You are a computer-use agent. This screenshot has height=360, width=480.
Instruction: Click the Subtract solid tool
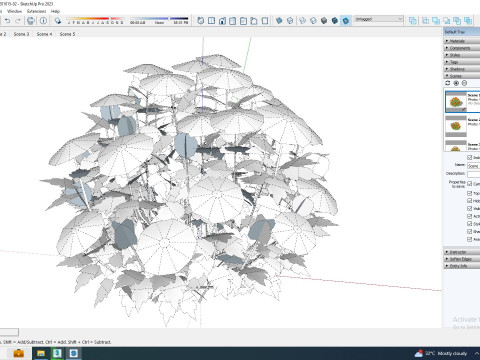[x=447, y=21]
